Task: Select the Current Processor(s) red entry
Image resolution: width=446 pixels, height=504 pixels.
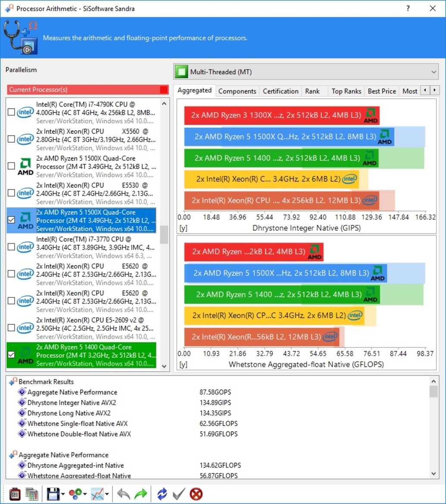Action: pos(88,90)
